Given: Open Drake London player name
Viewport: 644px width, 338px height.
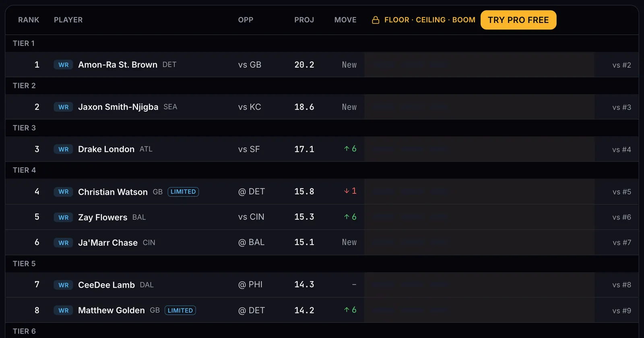Looking at the screenshot, I should pyautogui.click(x=106, y=149).
